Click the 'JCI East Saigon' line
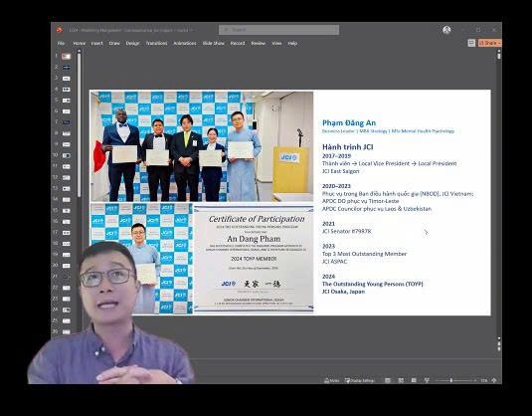The height and width of the screenshot is (416, 532). [x=340, y=171]
